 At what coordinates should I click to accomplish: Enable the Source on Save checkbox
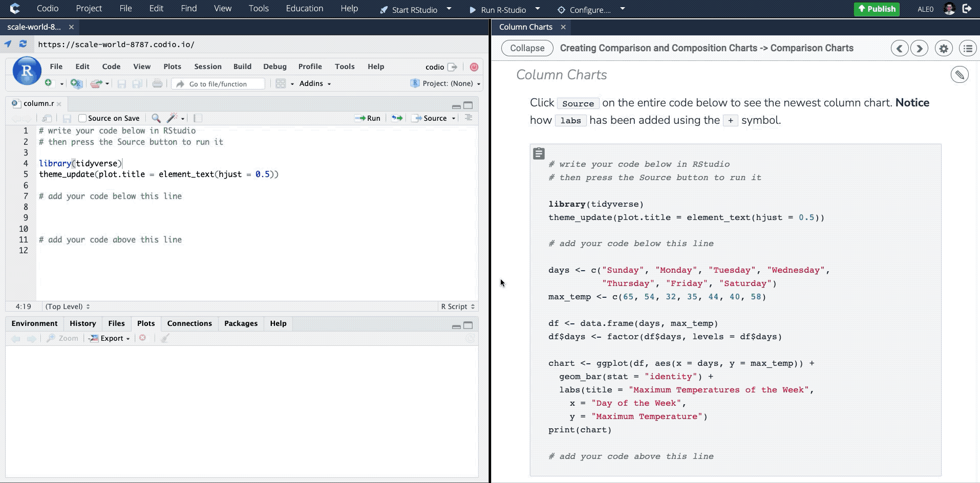[82, 118]
